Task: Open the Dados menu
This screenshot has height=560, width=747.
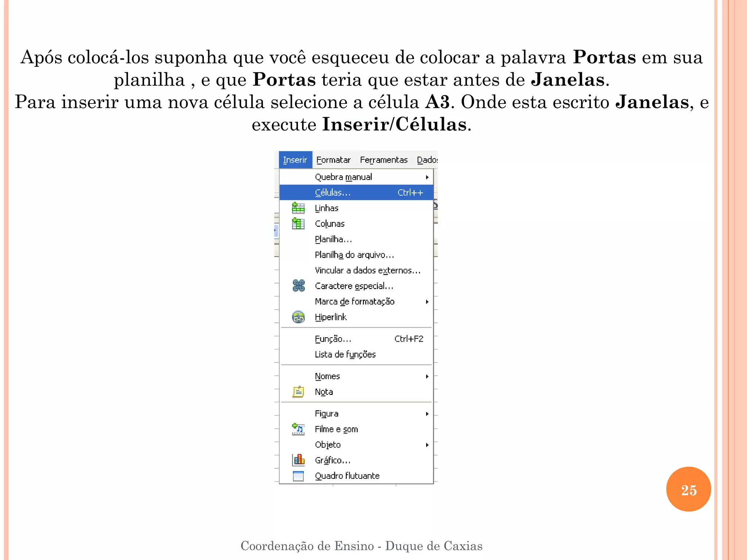Action: [x=427, y=160]
